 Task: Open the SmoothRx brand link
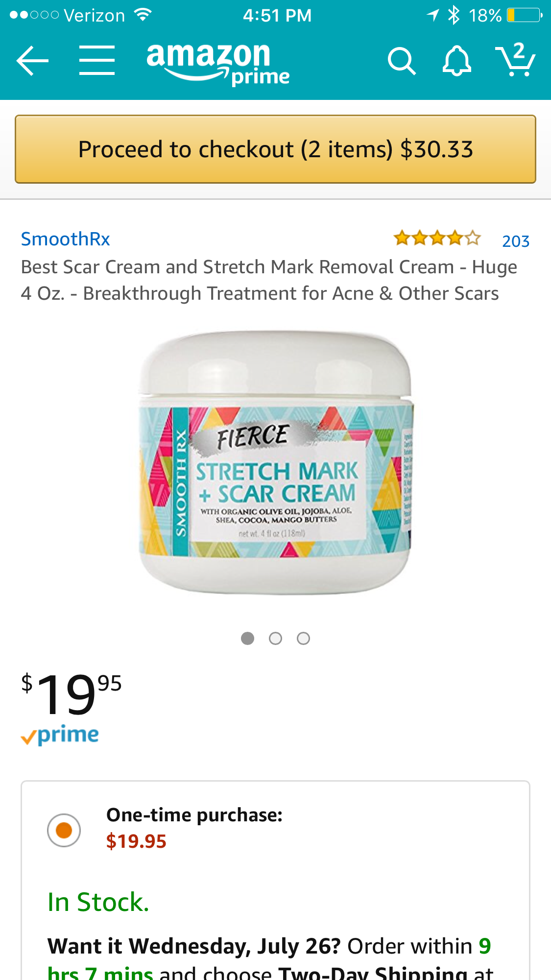pyautogui.click(x=65, y=239)
